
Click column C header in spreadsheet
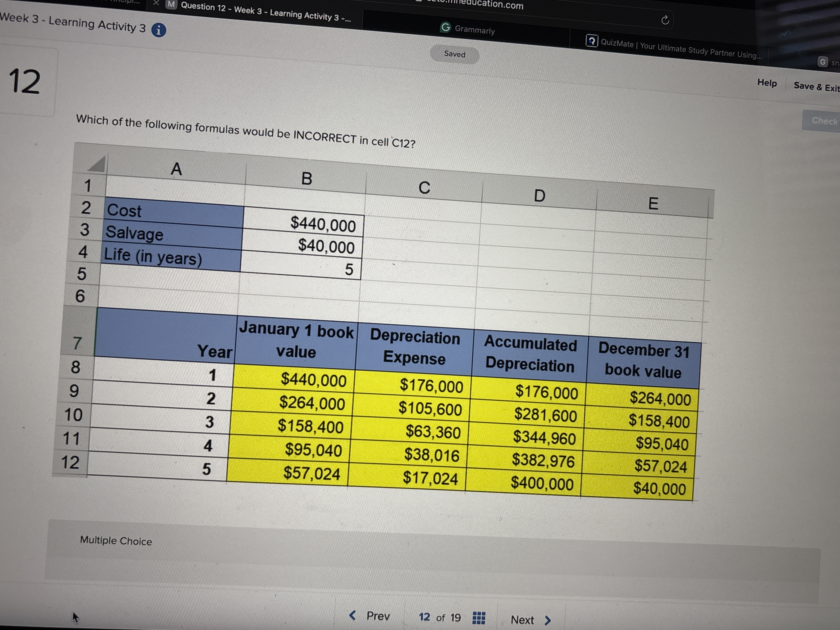point(424,187)
